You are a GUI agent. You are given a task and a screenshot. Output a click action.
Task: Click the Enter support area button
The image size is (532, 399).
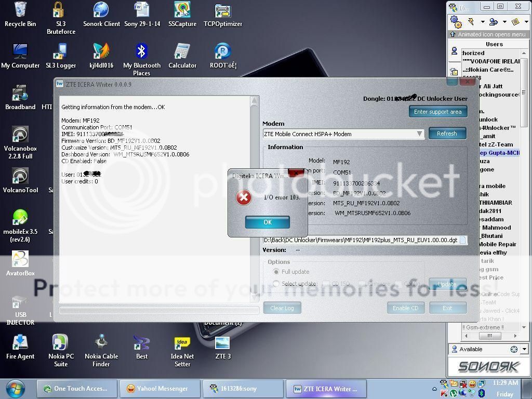437,112
